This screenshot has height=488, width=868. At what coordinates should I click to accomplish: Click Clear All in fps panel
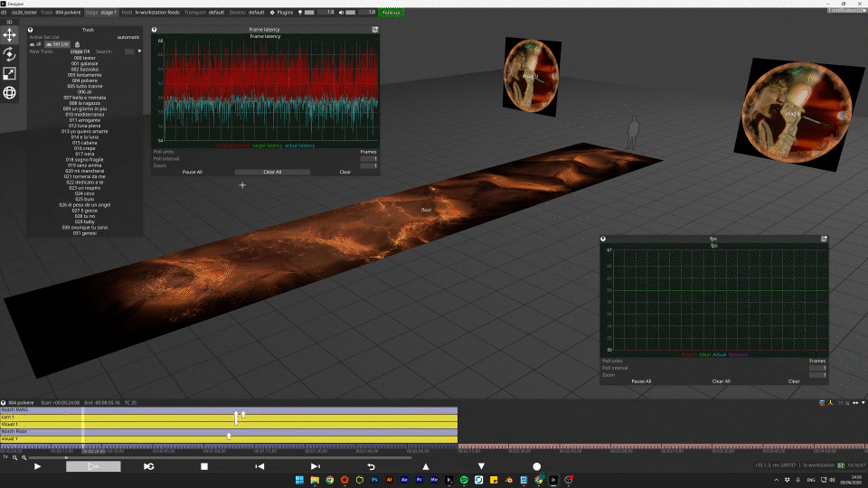[x=721, y=381]
